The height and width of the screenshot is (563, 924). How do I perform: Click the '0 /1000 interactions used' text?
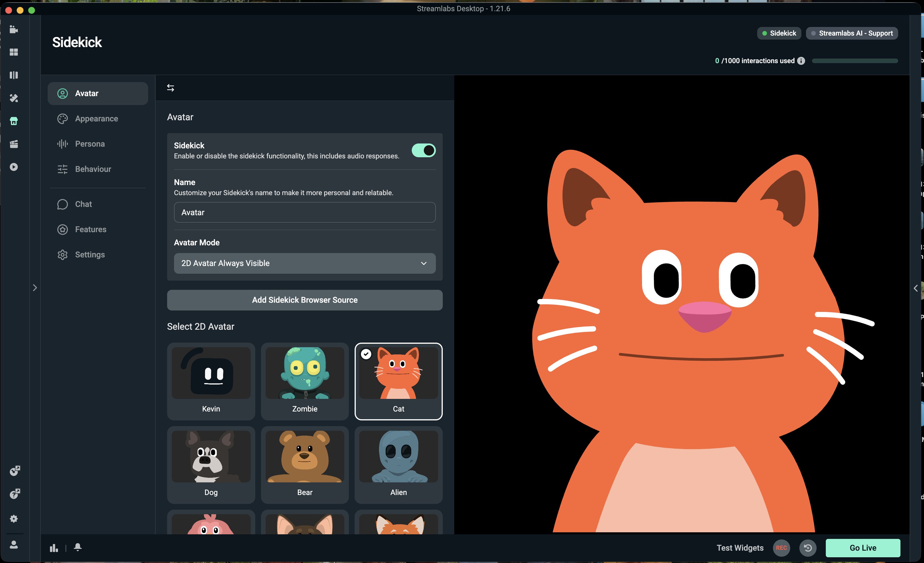pyautogui.click(x=755, y=61)
